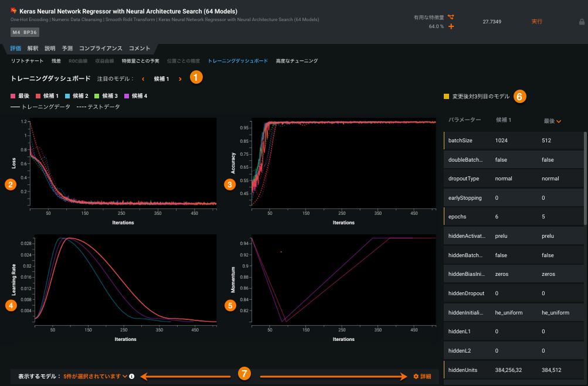Go to next model with right arrow
Screen dimensions: 588x386
(180, 78)
